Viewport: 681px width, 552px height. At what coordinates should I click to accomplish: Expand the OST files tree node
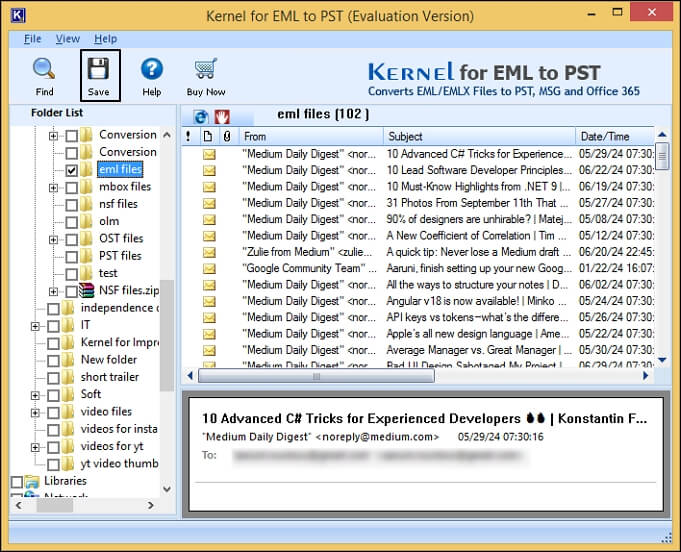(53, 239)
